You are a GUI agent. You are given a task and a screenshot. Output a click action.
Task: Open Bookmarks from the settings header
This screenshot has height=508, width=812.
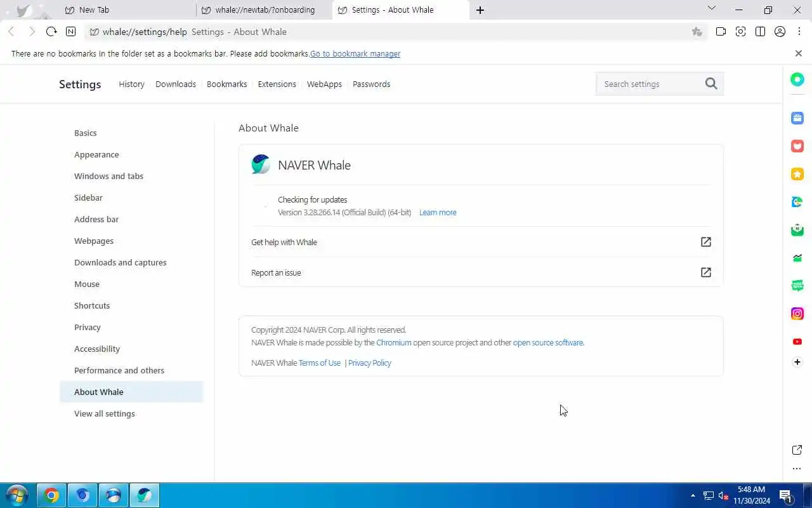click(x=226, y=84)
